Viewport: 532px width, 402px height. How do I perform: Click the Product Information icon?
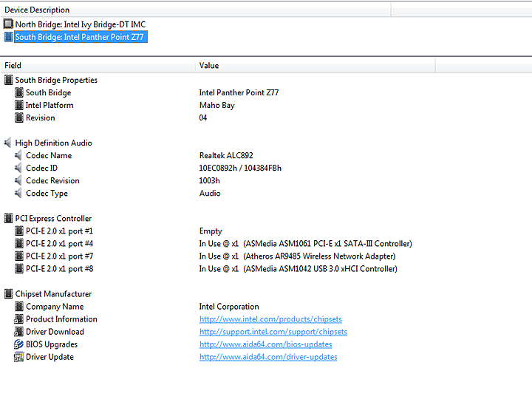coord(18,319)
